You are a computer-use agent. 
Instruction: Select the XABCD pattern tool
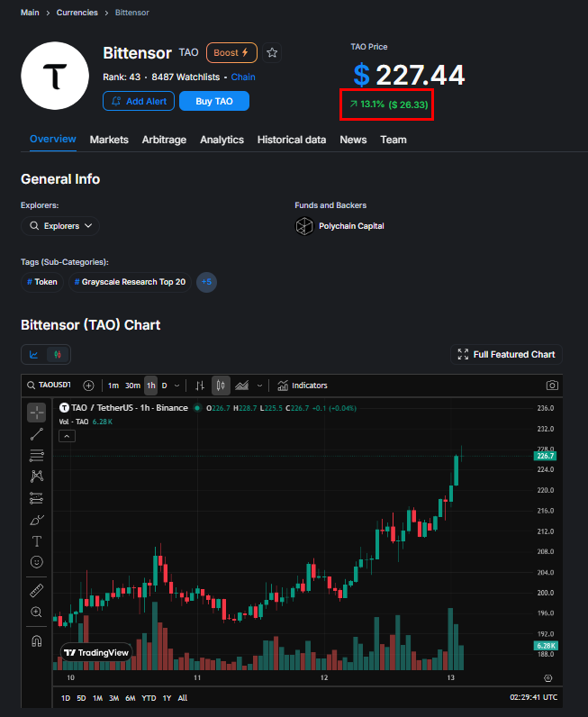[37, 476]
